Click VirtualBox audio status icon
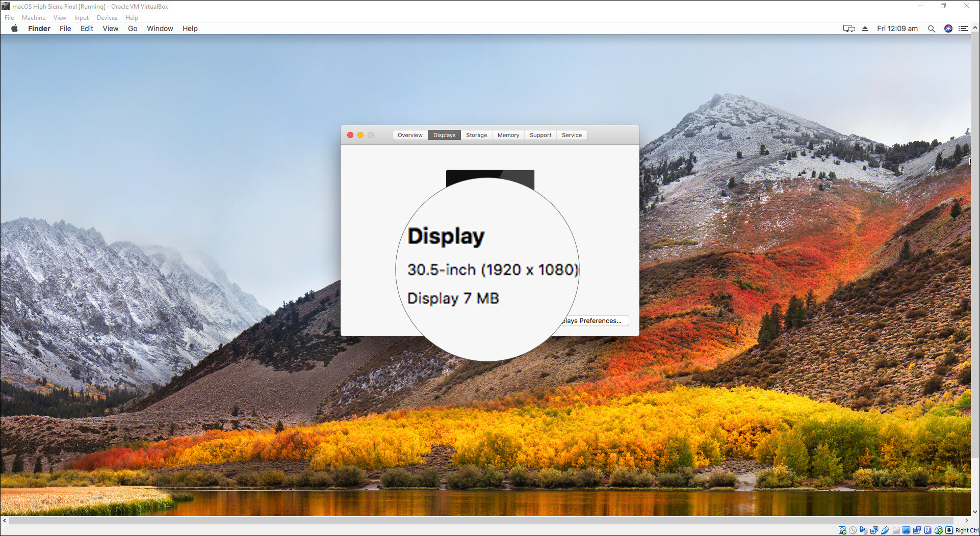Viewport: 980px width, 536px height. 863,530
